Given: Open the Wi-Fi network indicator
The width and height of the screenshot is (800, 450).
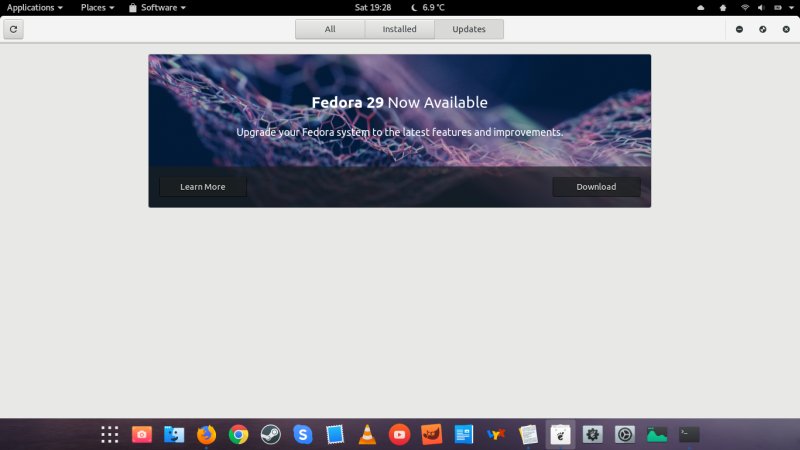Looking at the screenshot, I should 745,8.
